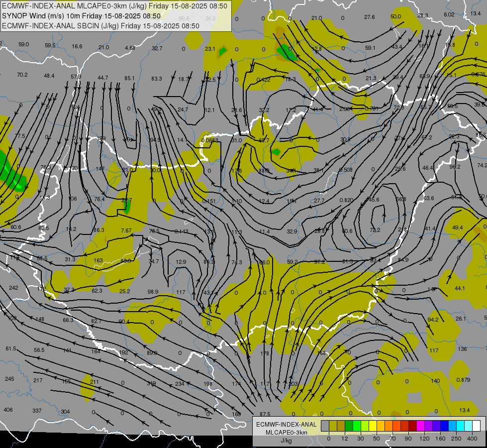Click the blue legend swatch near 160
The width and height of the screenshot is (487, 448).
[444, 426]
